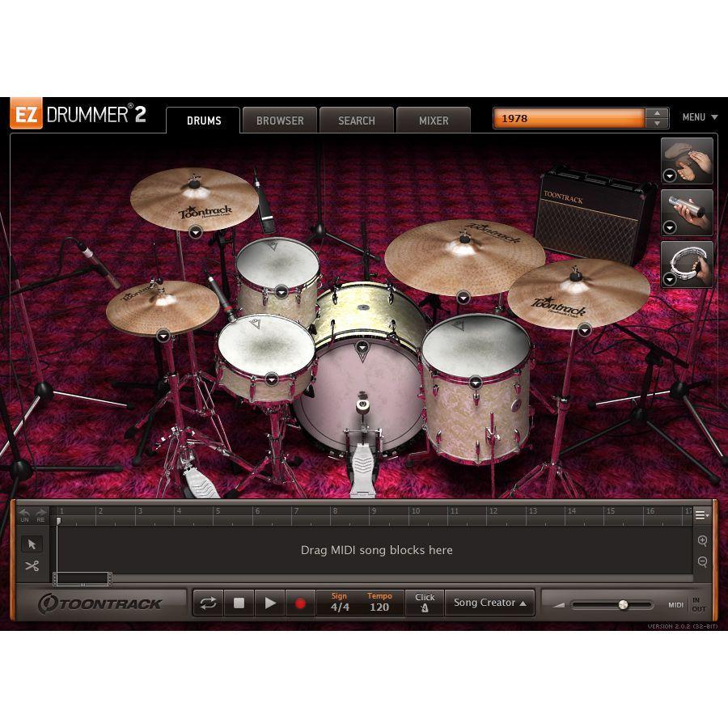
Task: Hit the ride cymbal
Action: pos(465,256)
